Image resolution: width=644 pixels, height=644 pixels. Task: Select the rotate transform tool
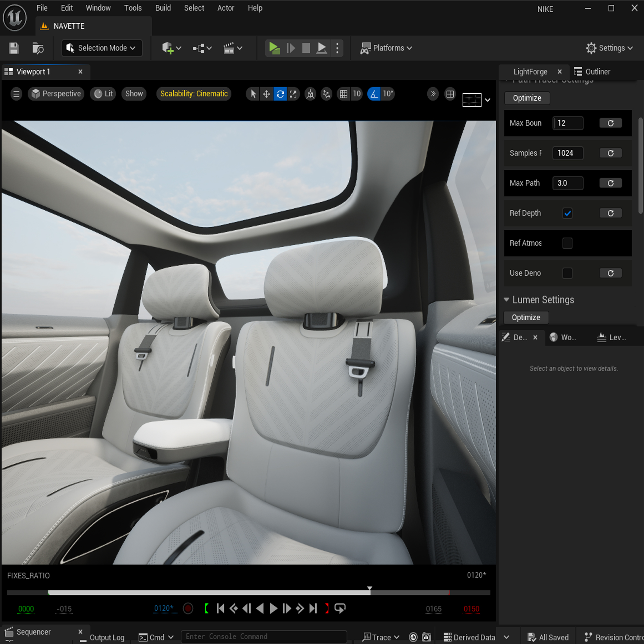coord(280,94)
